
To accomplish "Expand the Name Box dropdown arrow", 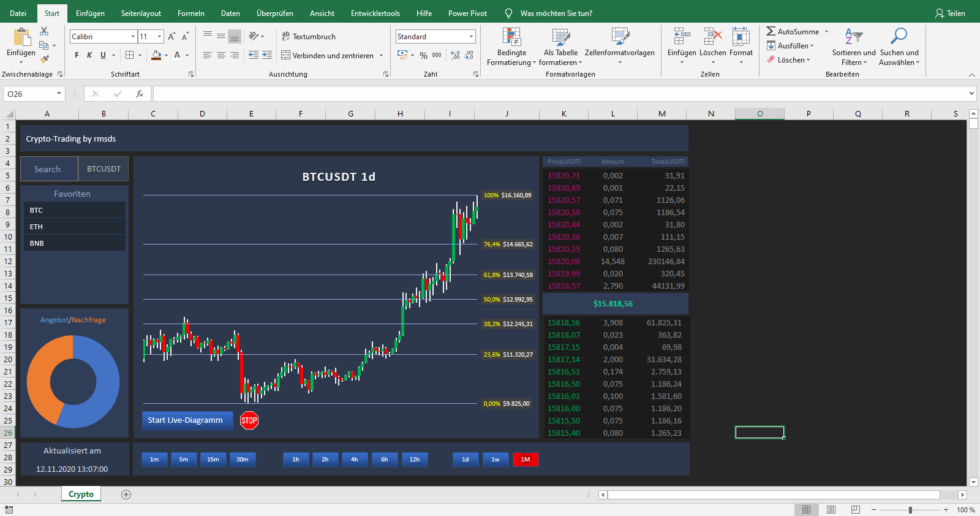I will (x=59, y=94).
